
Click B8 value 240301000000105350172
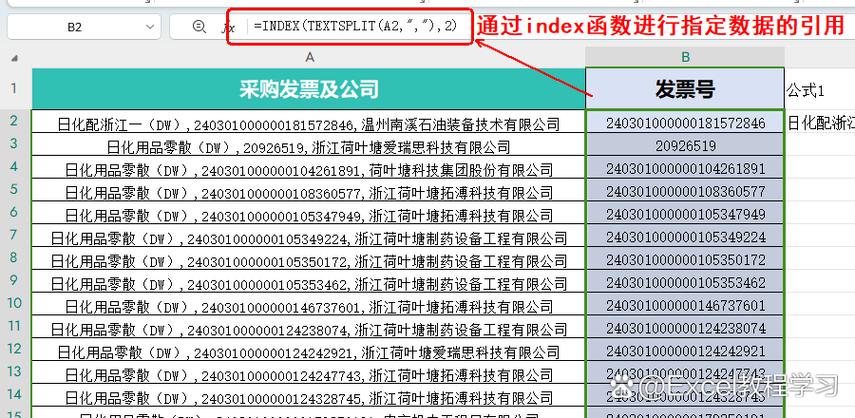point(685,259)
